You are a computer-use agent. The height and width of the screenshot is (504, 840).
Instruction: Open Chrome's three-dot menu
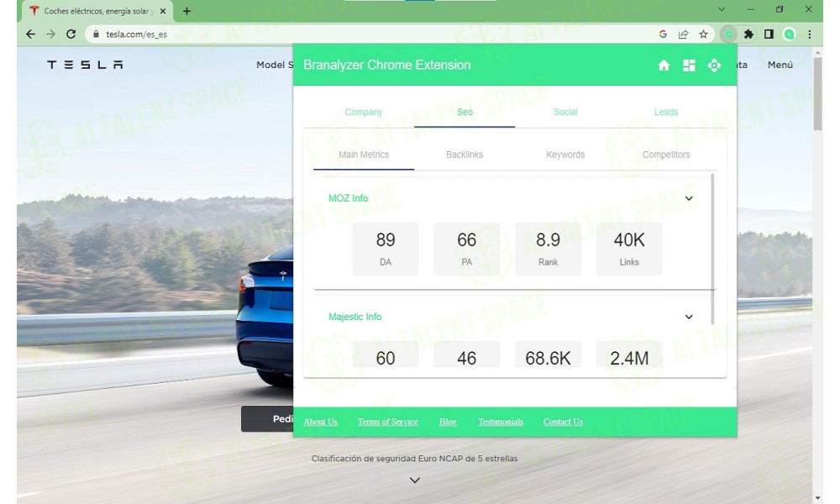(810, 34)
